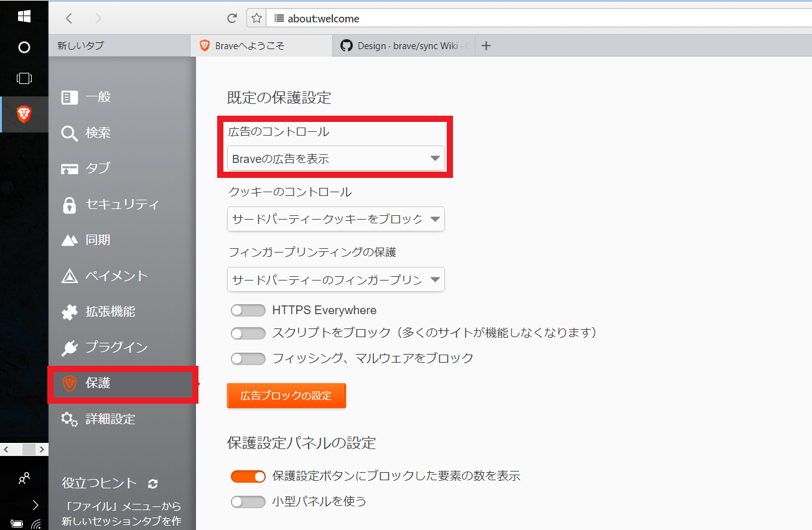Open Task View on the taskbar

click(x=24, y=78)
